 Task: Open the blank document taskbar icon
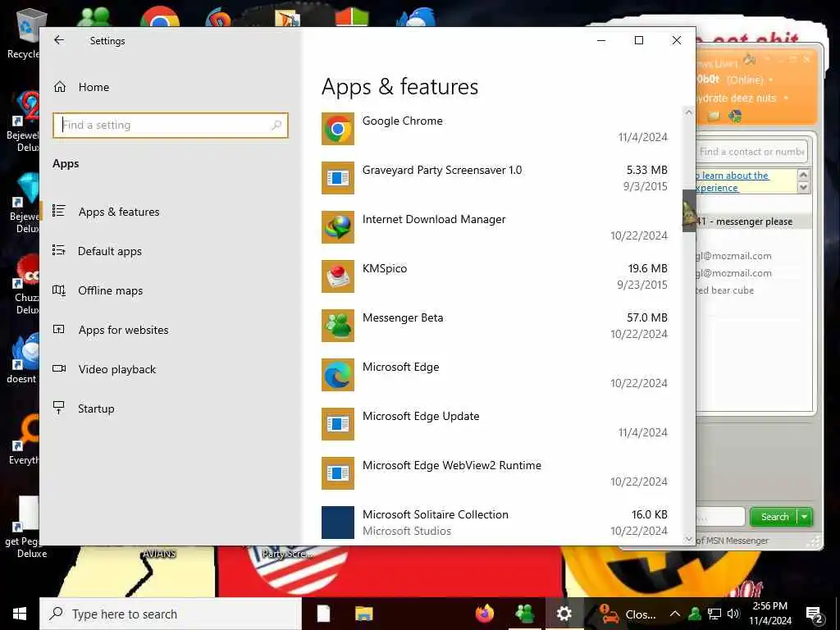tap(323, 614)
